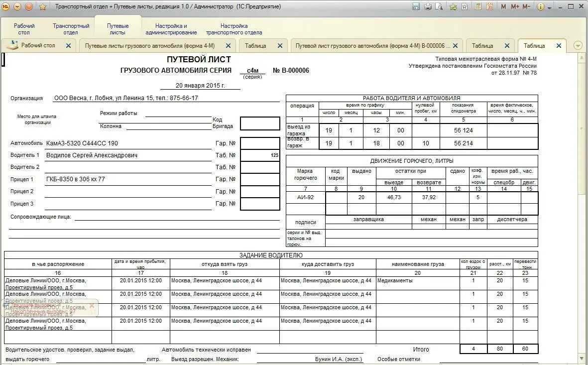Click the Гар. № box on Автомобиль row

tap(260, 143)
